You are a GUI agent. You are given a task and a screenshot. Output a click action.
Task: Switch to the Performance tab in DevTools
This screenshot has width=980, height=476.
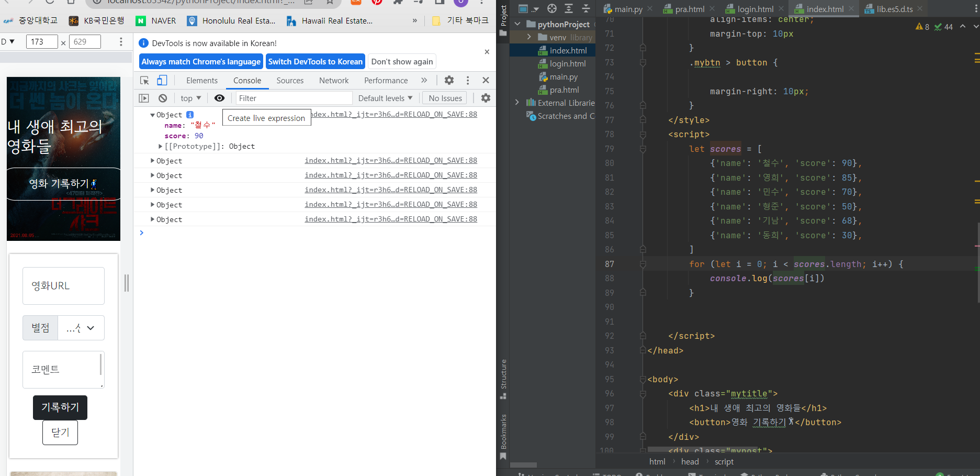(x=386, y=80)
